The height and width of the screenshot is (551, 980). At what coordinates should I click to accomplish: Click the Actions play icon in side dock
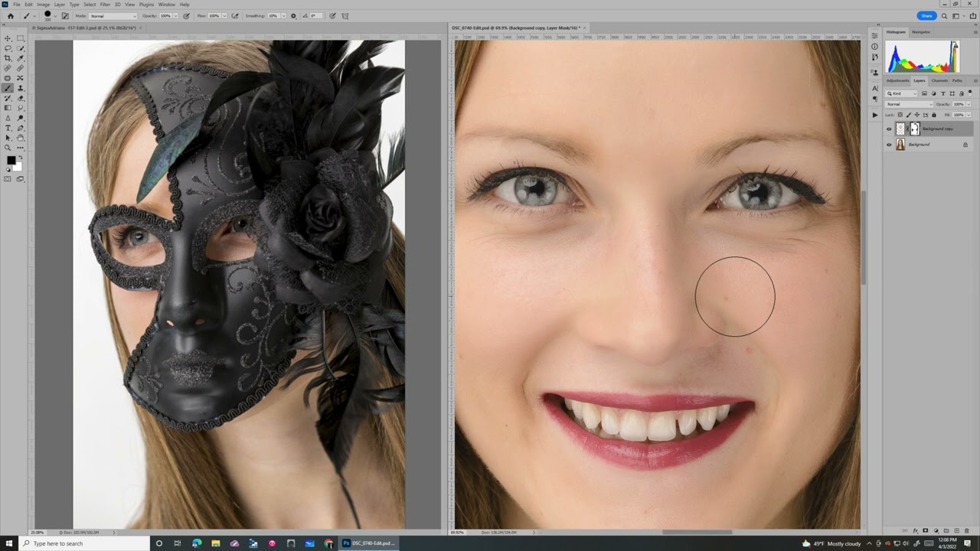pos(875,115)
